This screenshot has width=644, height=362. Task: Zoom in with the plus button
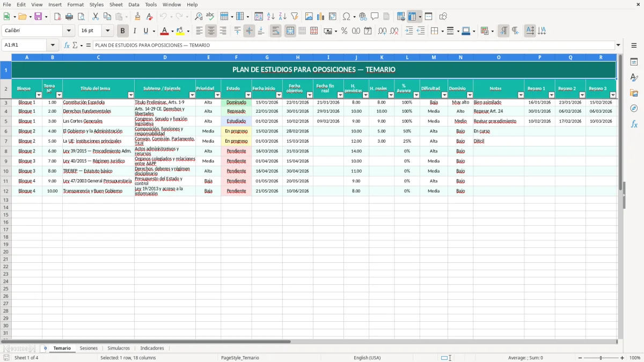pyautogui.click(x=623, y=358)
